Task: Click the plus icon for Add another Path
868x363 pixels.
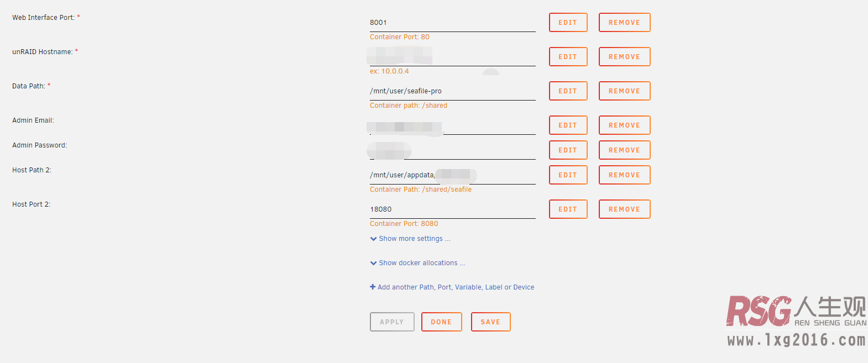Action: coord(373,287)
